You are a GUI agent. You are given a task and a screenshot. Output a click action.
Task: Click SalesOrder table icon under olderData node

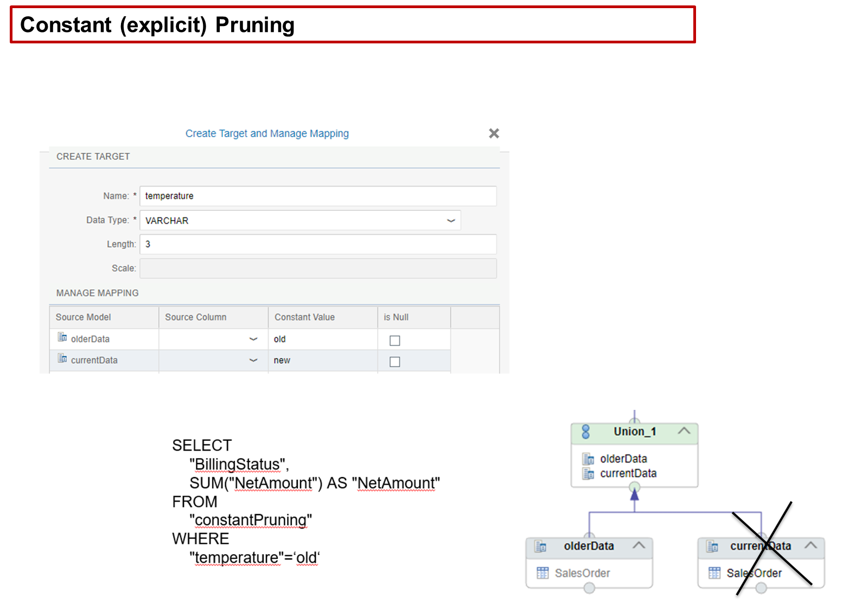click(542, 573)
